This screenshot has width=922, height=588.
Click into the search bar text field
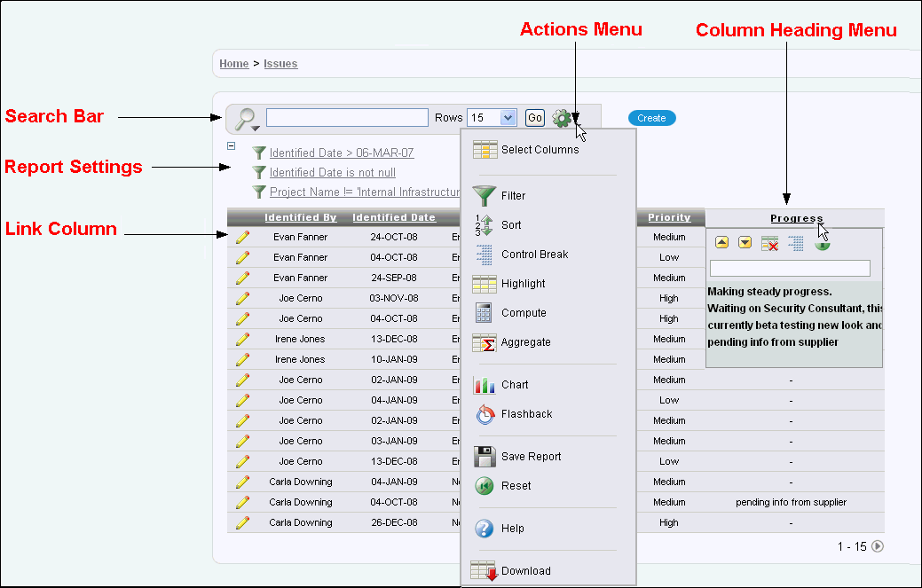pos(347,118)
